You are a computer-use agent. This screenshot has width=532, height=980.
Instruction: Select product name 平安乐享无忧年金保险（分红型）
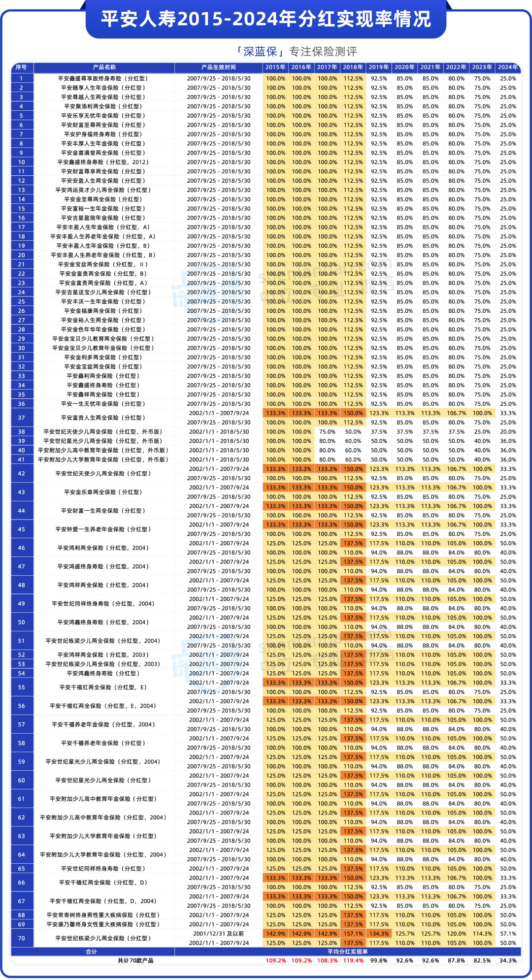point(103,116)
